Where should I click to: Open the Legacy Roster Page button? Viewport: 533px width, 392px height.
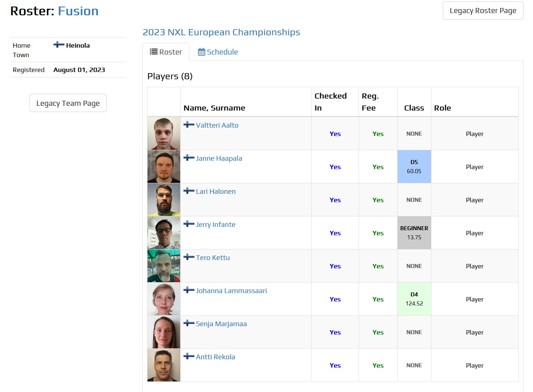point(483,11)
